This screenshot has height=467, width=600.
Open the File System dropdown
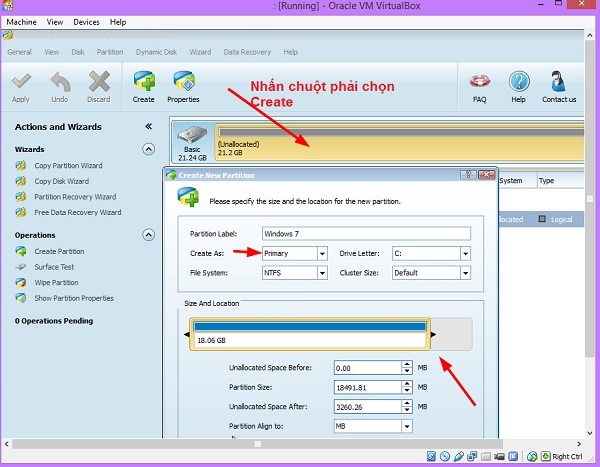(x=322, y=273)
